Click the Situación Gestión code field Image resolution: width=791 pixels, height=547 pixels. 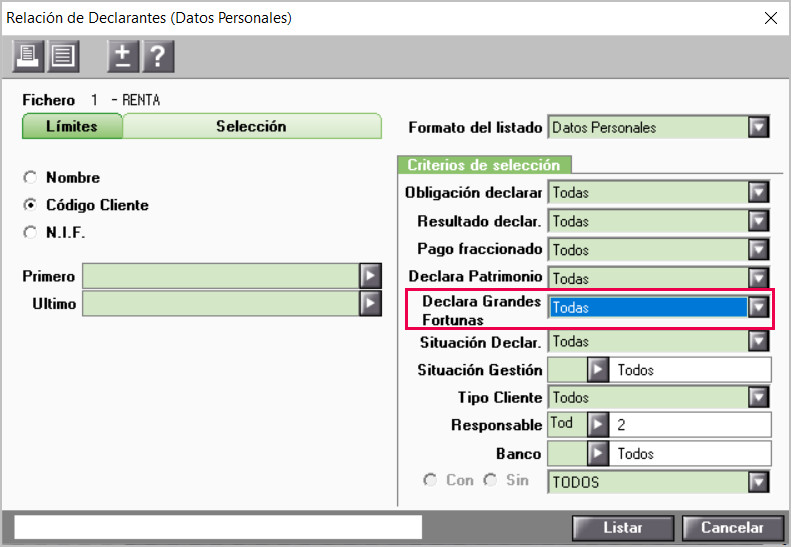568,370
